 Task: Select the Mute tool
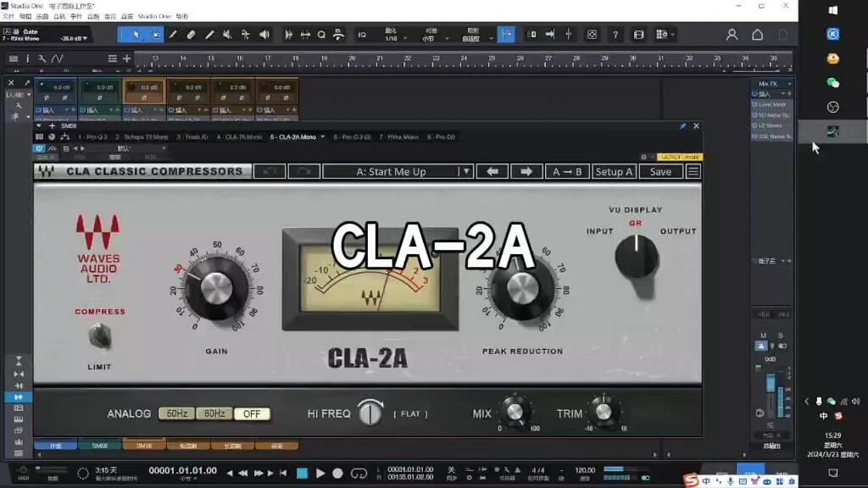click(227, 35)
